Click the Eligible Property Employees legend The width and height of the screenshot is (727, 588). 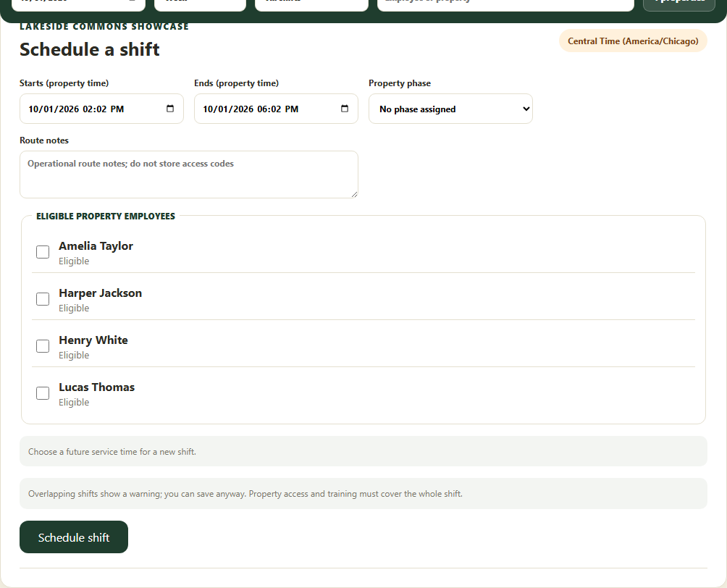coord(106,216)
